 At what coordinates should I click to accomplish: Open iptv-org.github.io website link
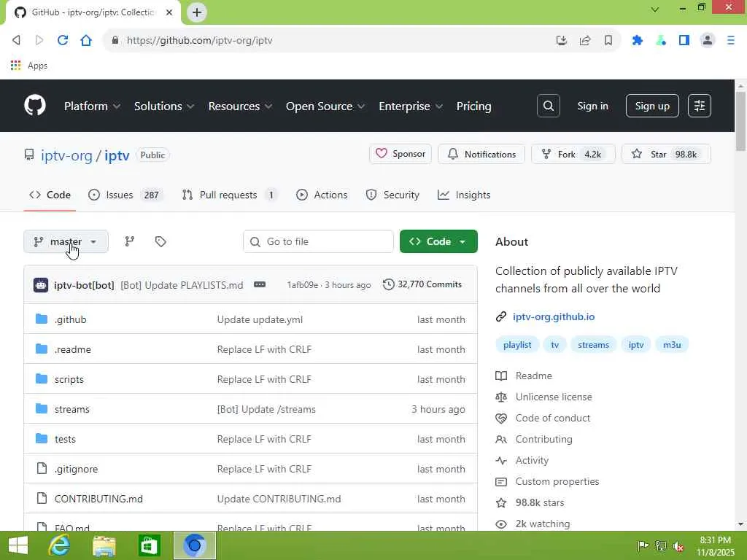pyautogui.click(x=554, y=316)
